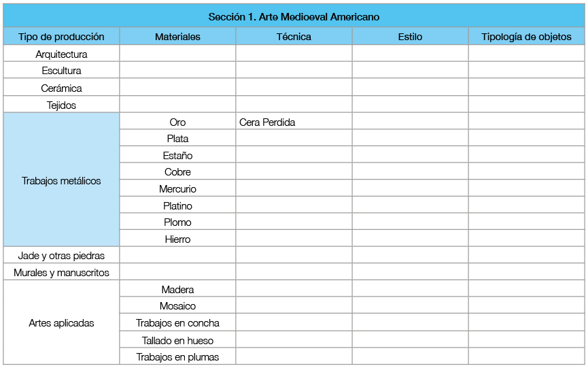Click the "Materiales" column header
588x368 pixels.
pos(177,37)
